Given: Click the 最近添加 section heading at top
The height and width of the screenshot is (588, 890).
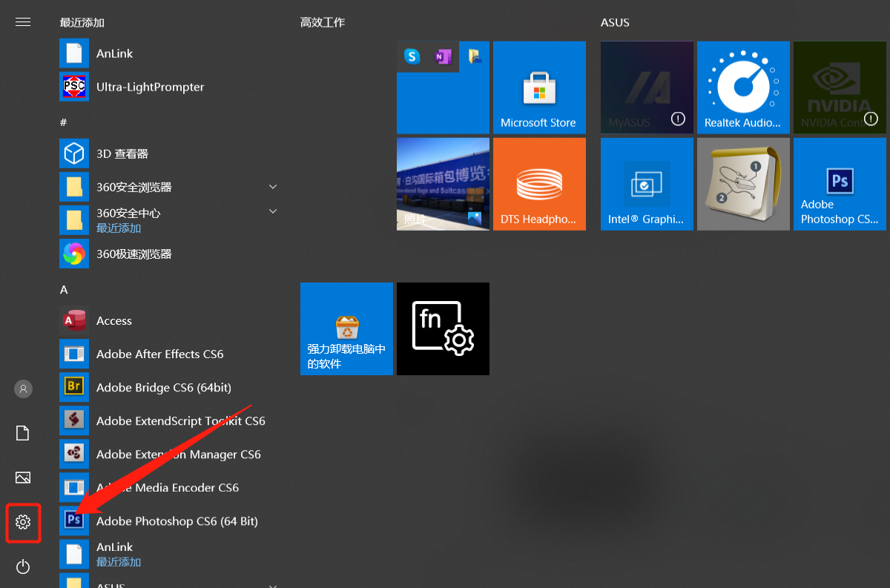Looking at the screenshot, I should pyautogui.click(x=82, y=22).
